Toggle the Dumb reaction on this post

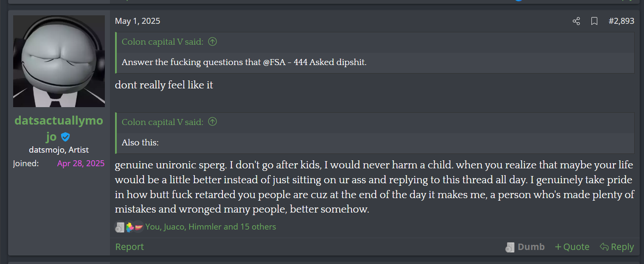tap(525, 247)
